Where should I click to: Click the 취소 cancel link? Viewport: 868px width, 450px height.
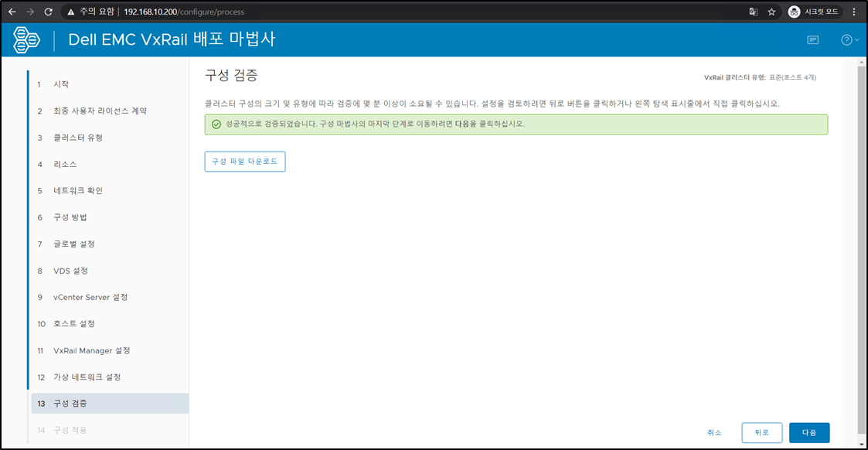click(714, 432)
